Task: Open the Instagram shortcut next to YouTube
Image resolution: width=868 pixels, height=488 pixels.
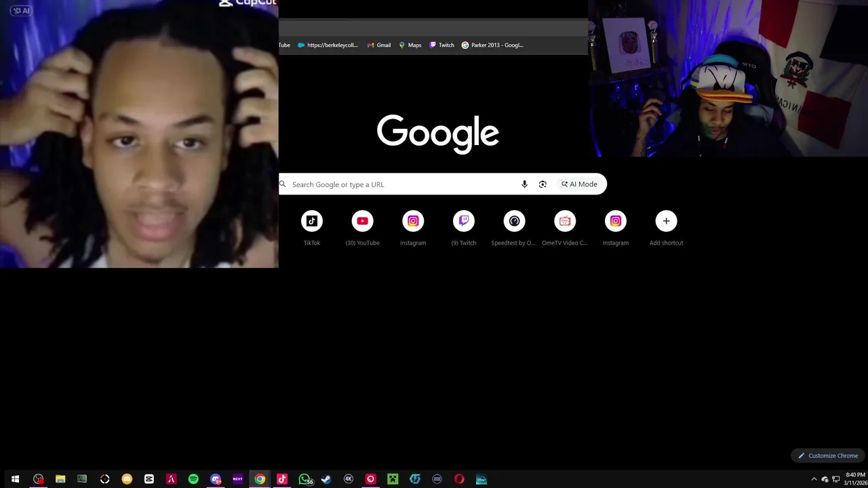Action: pos(413,228)
